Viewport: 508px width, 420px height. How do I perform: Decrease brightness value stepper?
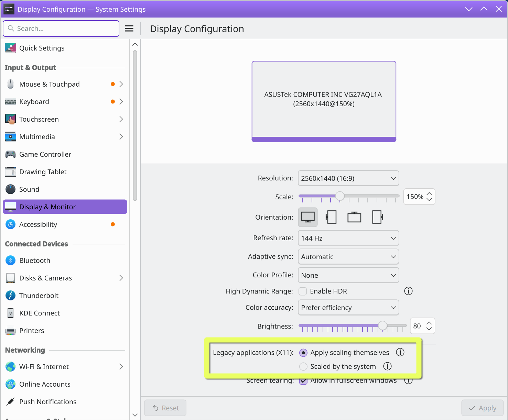pos(429,329)
